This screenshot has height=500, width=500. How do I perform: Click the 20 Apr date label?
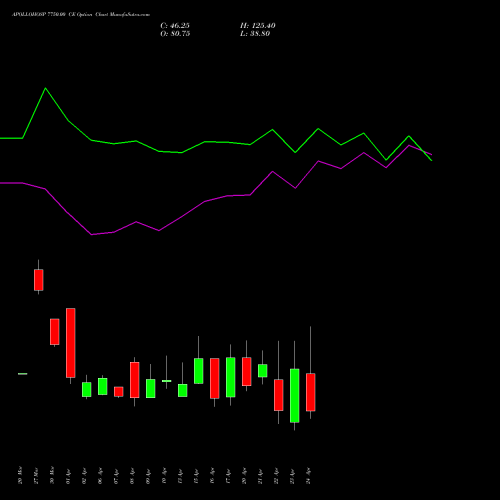tap(244, 476)
